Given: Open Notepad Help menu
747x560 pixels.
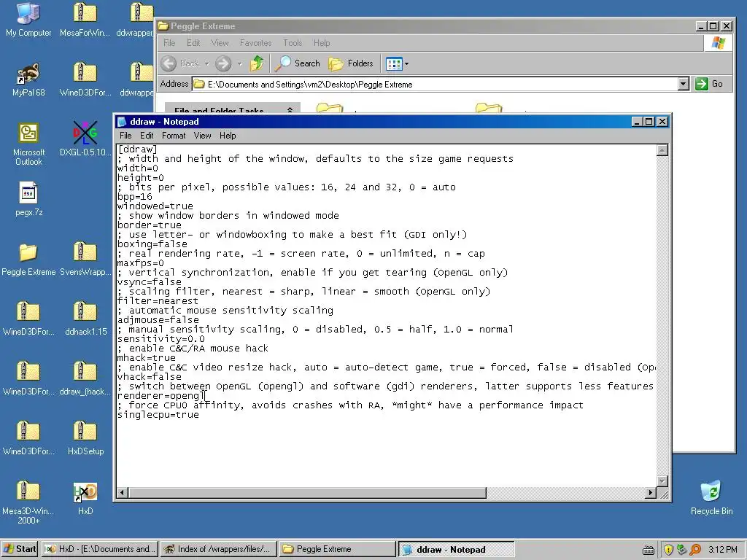Looking at the screenshot, I should pos(228,136).
